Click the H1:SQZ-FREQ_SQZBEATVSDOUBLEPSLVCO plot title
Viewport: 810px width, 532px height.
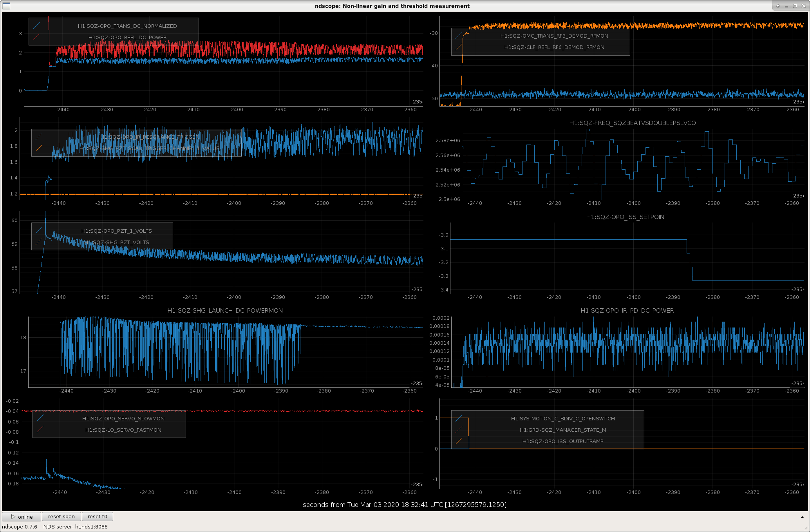click(633, 123)
